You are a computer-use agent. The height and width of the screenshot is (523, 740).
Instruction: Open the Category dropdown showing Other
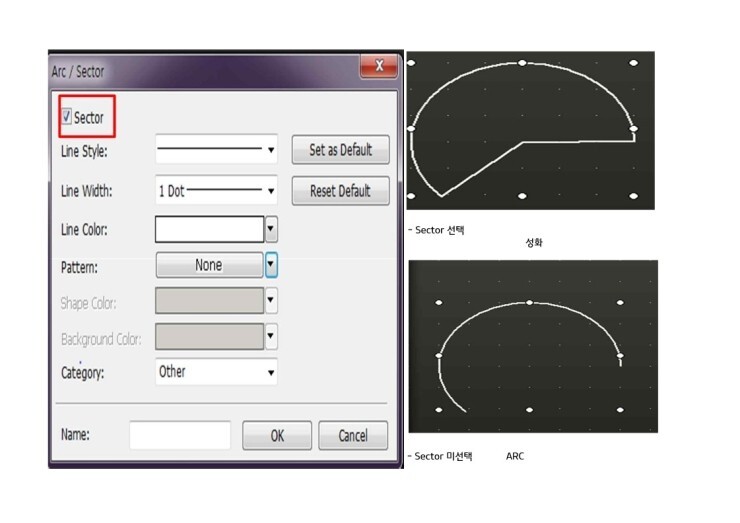point(216,372)
